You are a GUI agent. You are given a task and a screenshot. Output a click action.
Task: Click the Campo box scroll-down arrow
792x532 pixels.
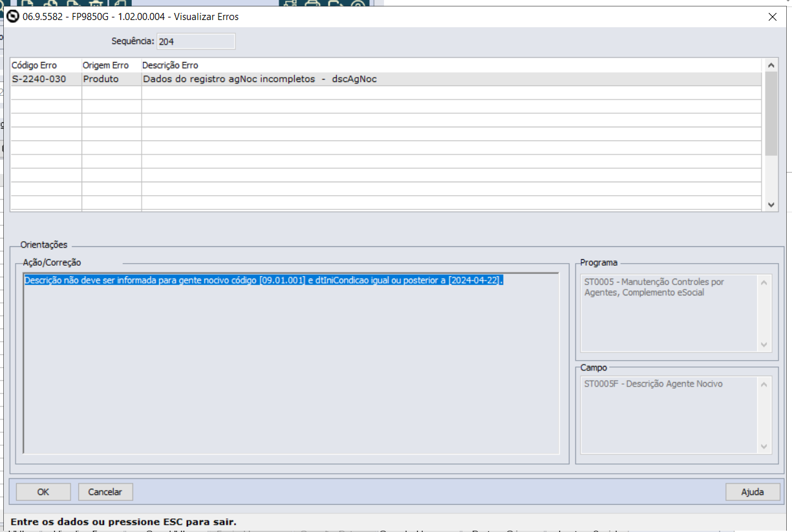point(765,447)
